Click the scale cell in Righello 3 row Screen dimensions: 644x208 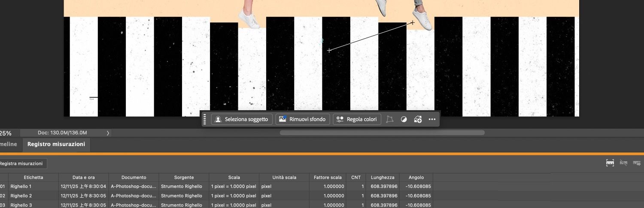coord(234,205)
